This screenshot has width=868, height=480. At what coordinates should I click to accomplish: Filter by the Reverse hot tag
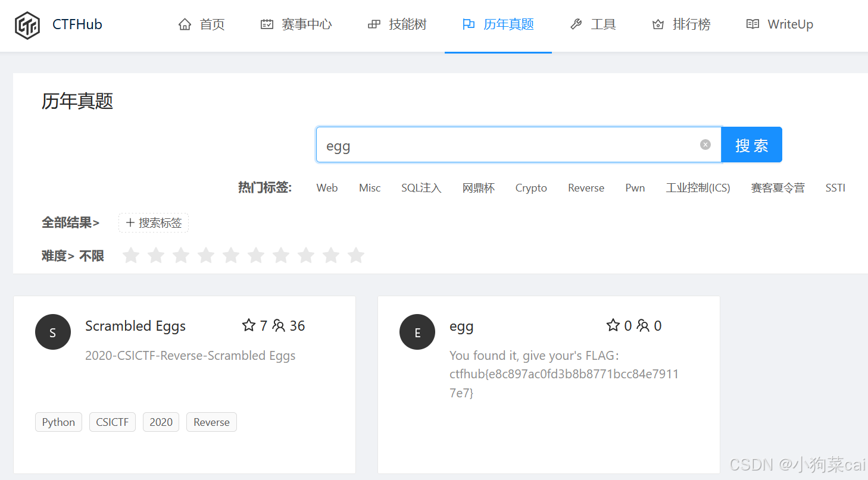click(x=586, y=188)
